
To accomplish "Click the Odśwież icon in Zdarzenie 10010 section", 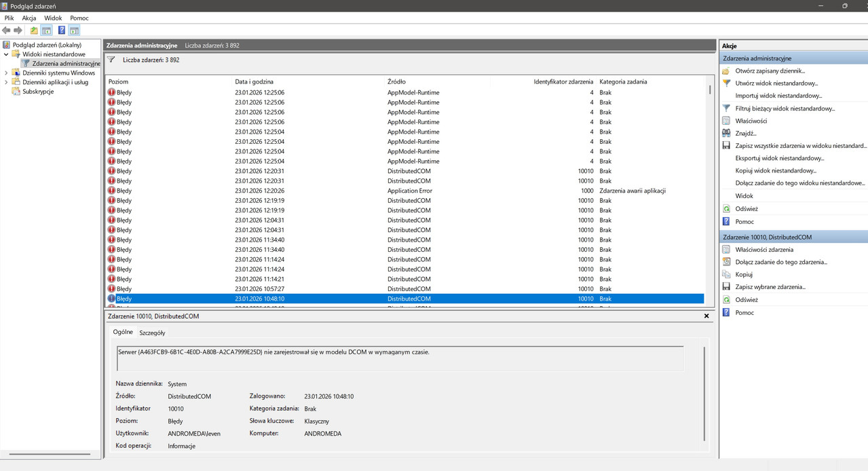I will point(726,299).
